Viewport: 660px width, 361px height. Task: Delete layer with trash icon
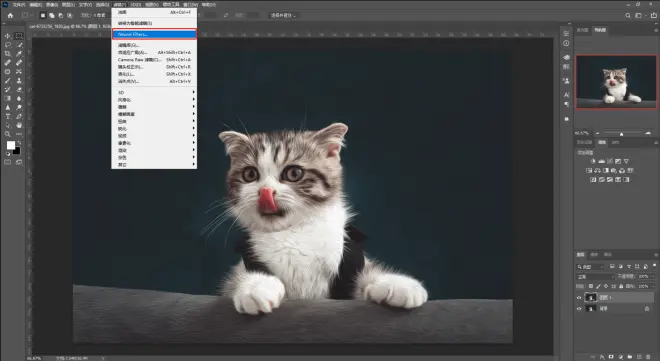click(x=648, y=356)
